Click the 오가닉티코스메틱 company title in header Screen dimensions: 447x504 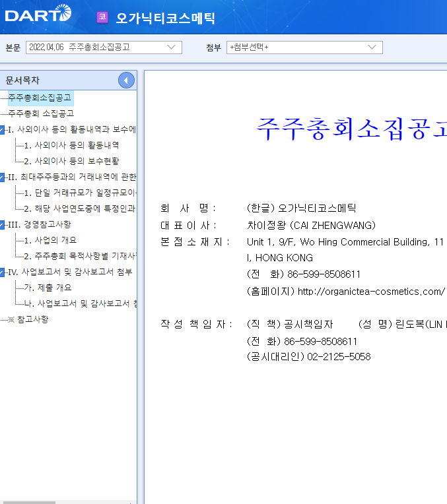click(165, 18)
